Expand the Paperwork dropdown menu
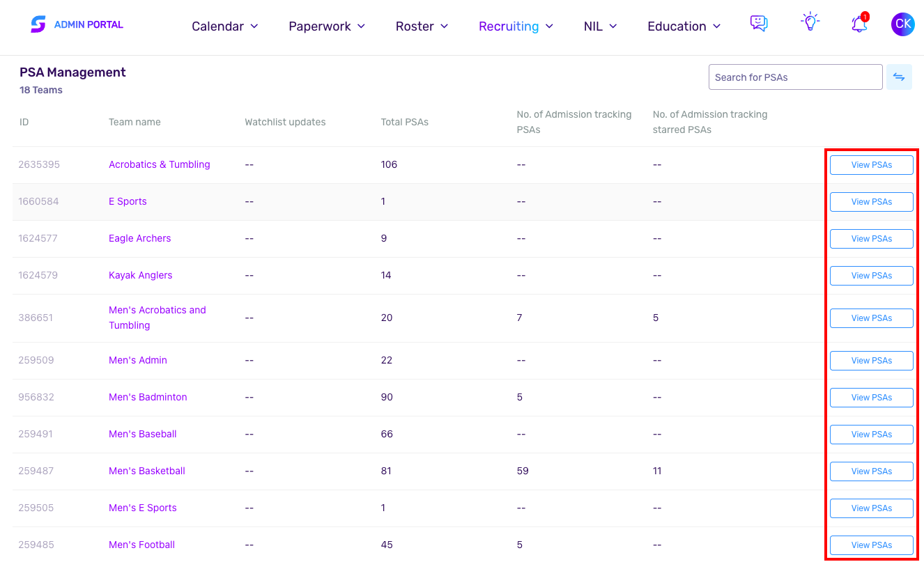The height and width of the screenshot is (562, 924). pos(327,26)
